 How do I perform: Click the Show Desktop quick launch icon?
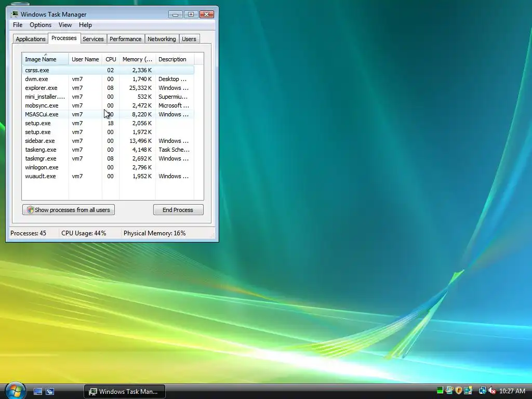click(37, 392)
